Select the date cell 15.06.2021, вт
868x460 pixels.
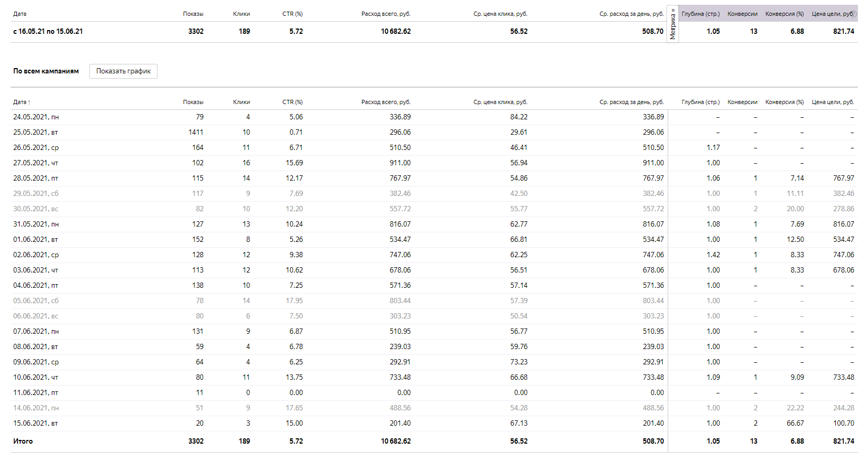(35, 423)
